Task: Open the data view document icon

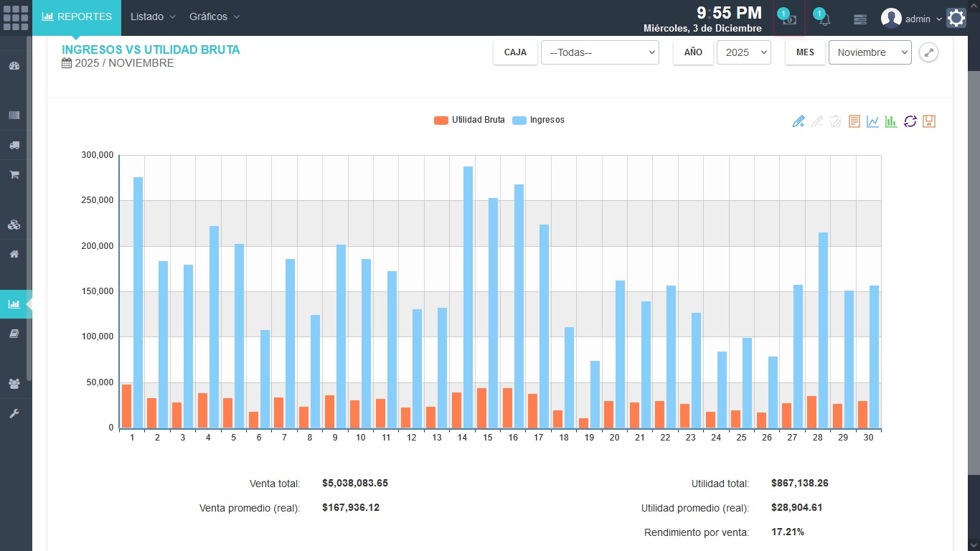Action: coord(854,121)
